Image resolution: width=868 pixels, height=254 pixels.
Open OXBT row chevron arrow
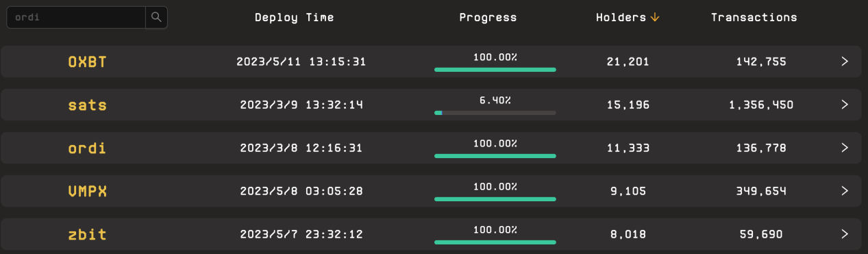[845, 62]
